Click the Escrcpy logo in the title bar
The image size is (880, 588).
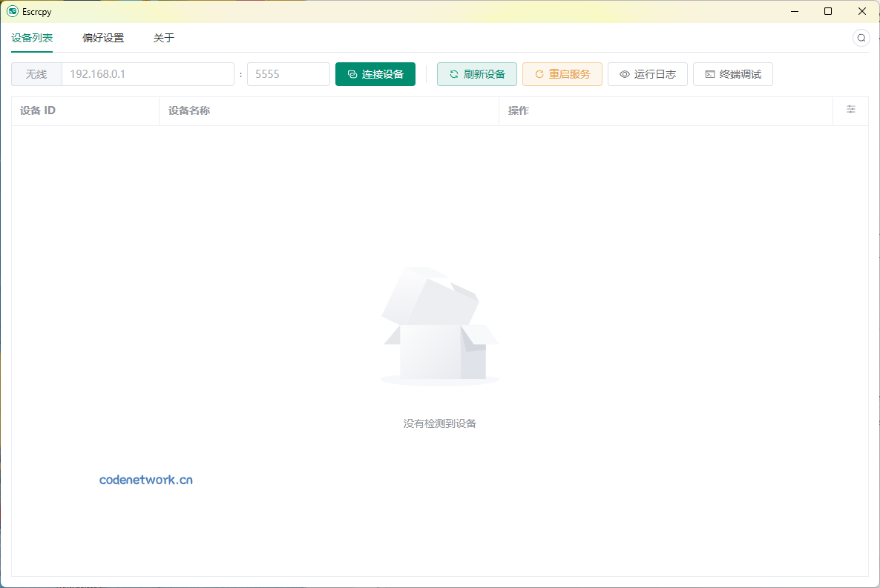(10, 11)
